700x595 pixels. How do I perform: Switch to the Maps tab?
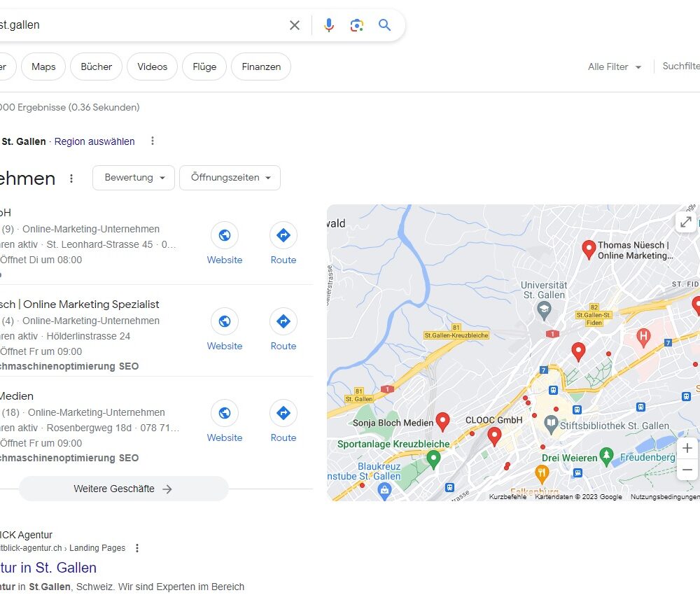pyautogui.click(x=43, y=66)
